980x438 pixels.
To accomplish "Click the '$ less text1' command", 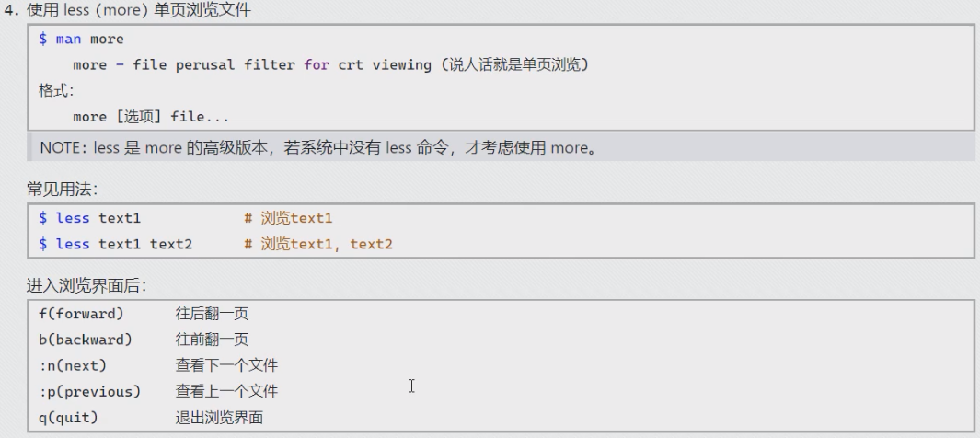I will click(x=89, y=218).
